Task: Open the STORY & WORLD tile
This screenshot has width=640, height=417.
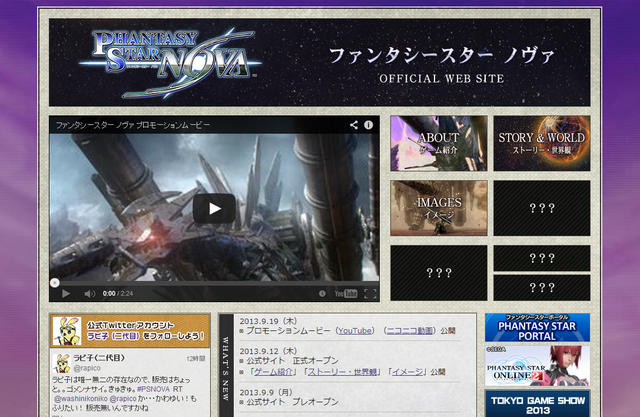Action: point(542,143)
